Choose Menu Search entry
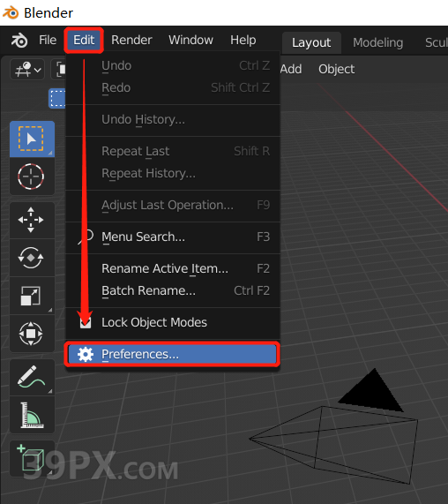Image resolution: width=448 pixels, height=504 pixels. (x=173, y=237)
